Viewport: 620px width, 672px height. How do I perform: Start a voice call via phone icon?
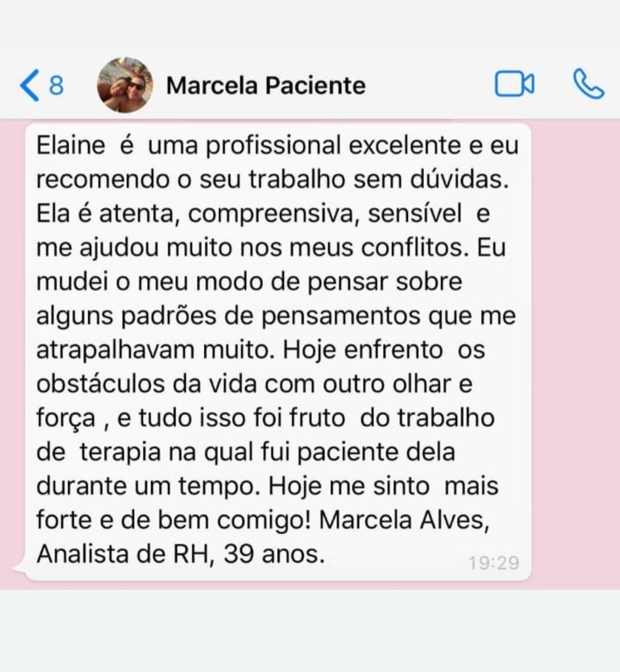(x=588, y=85)
